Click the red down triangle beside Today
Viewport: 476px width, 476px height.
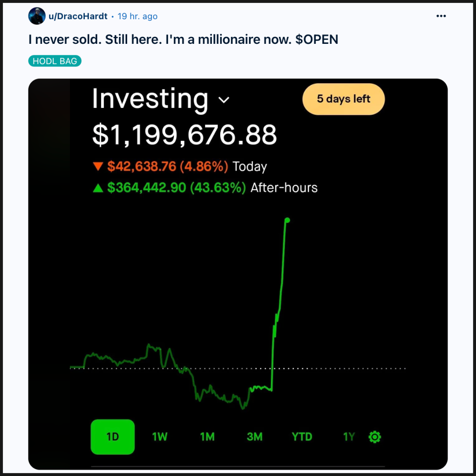click(x=98, y=167)
